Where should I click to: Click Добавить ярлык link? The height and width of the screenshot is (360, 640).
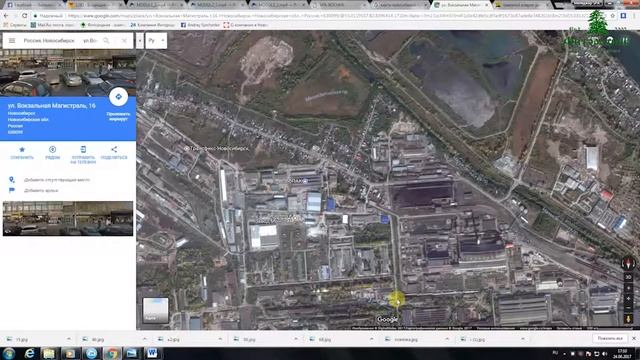pyautogui.click(x=41, y=190)
